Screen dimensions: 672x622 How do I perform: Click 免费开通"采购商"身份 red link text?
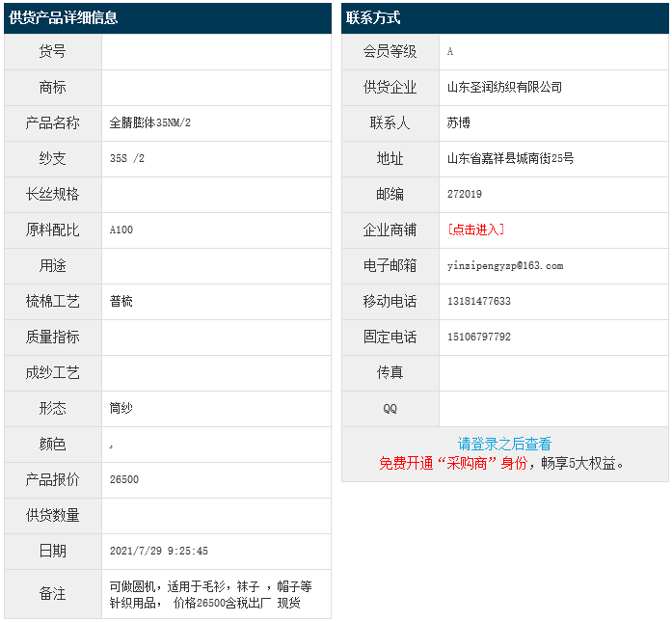pos(453,464)
